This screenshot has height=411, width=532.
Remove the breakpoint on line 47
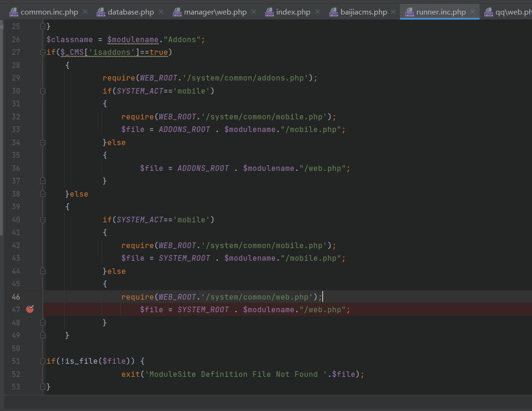point(30,309)
